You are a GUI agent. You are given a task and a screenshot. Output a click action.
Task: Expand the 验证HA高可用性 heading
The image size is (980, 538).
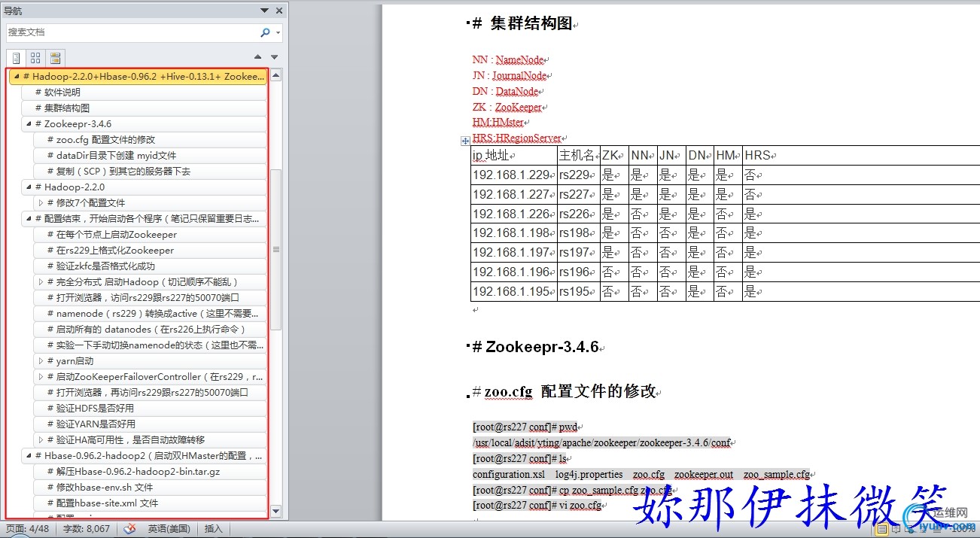click(x=40, y=439)
